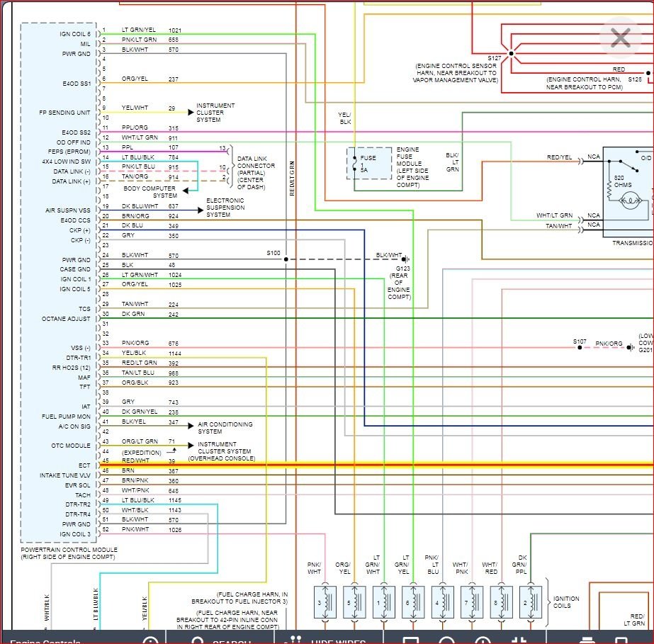Click the ground symbol next to PNK/ORG near S107
The height and width of the screenshot is (644, 654).
(630, 347)
